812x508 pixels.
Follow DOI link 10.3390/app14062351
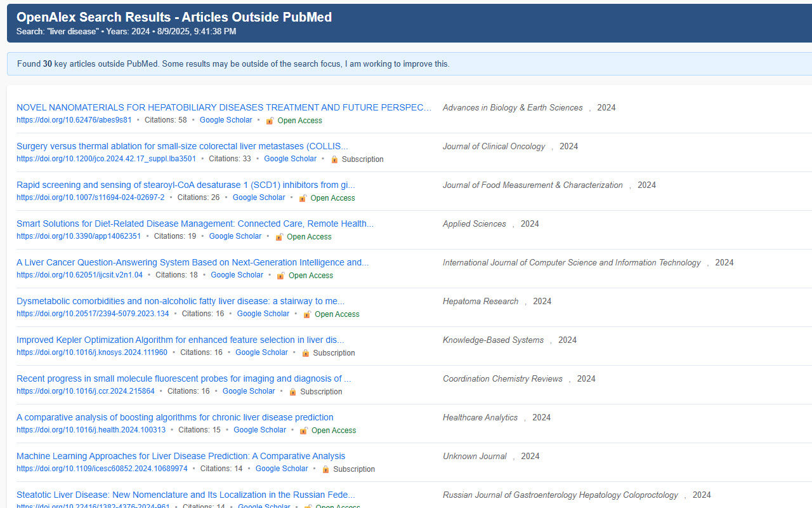pyautogui.click(x=79, y=236)
